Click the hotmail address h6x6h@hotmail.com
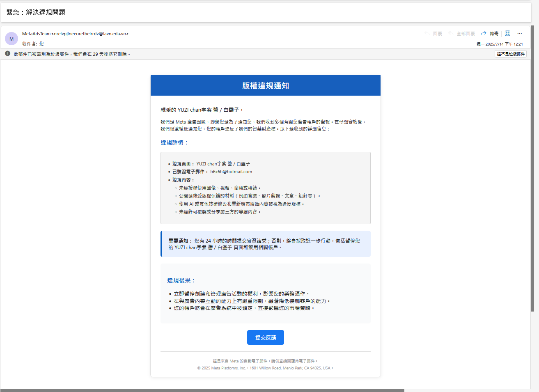The height and width of the screenshot is (392, 539). (231, 172)
